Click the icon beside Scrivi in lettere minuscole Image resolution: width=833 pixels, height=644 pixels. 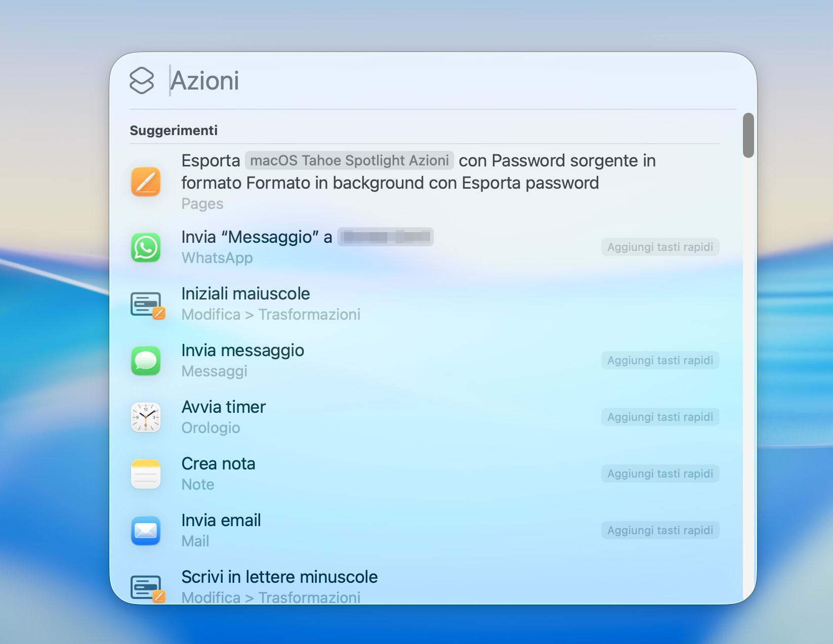coord(147,588)
